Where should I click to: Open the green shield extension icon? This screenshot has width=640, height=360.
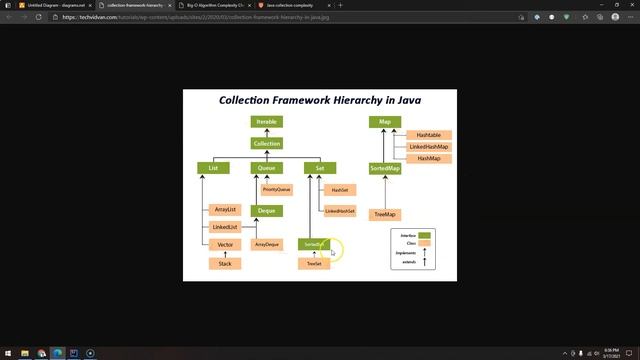(x=567, y=17)
